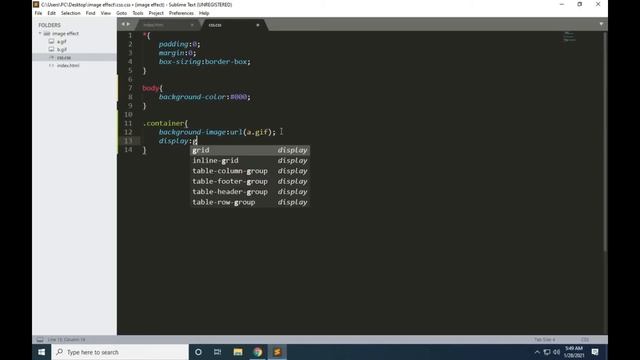Click the box-sizing property text
The image size is (640, 360).
click(x=180, y=62)
